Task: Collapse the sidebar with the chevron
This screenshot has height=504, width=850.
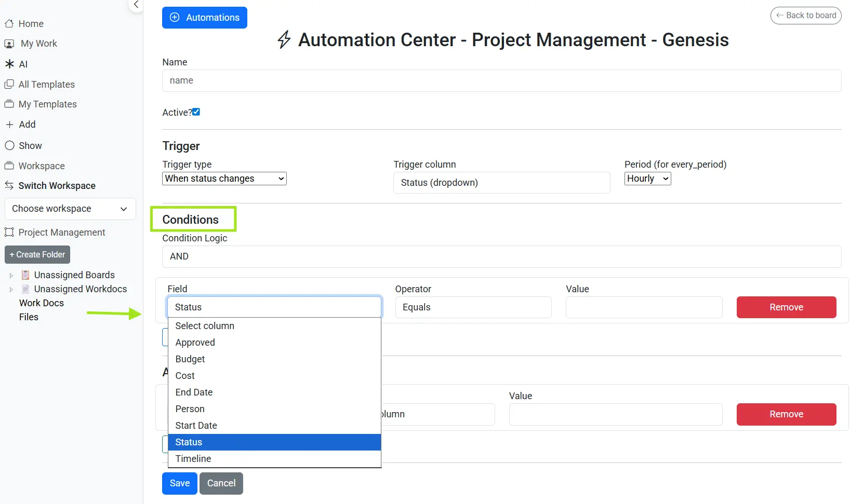Action: pos(136,5)
